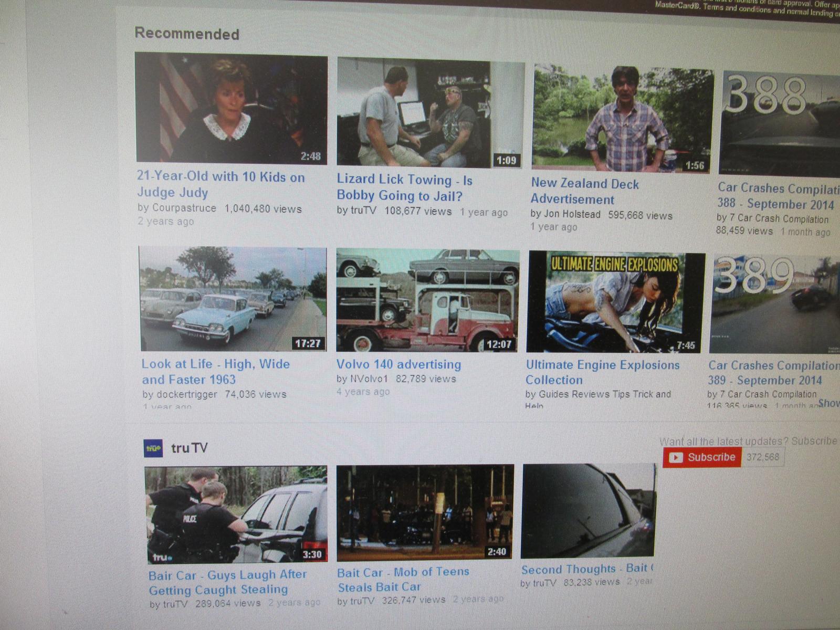This screenshot has height=630, width=840.
Task: Visit Guides Reviews Tips Trick channel link
Action: [605, 394]
